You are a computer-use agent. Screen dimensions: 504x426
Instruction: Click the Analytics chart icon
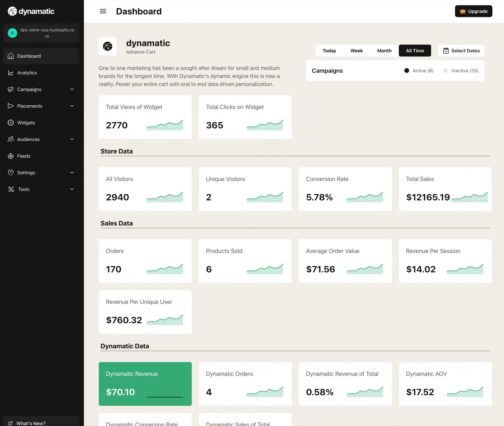click(11, 73)
